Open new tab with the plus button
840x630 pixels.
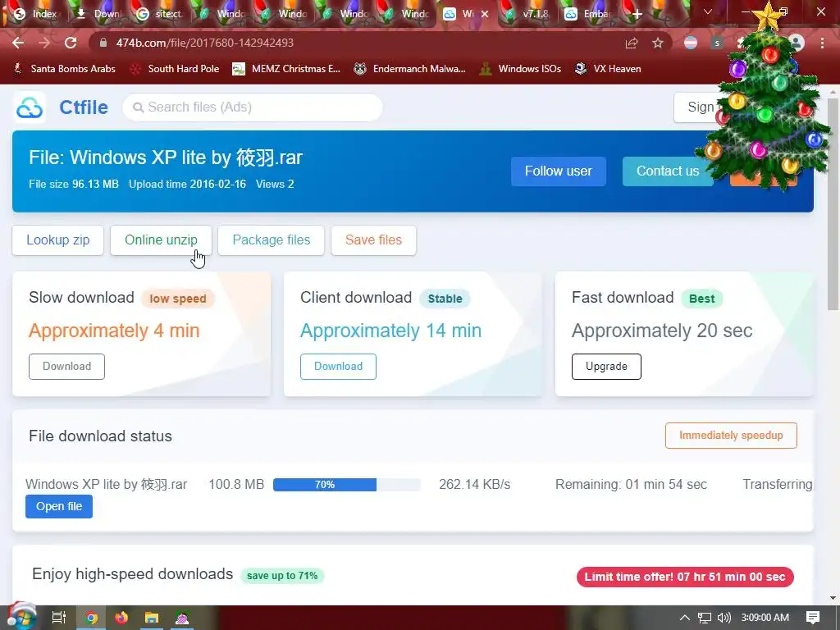point(637,14)
